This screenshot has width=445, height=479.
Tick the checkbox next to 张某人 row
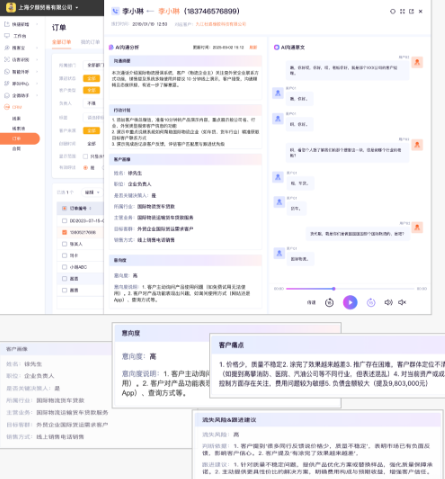point(64,244)
